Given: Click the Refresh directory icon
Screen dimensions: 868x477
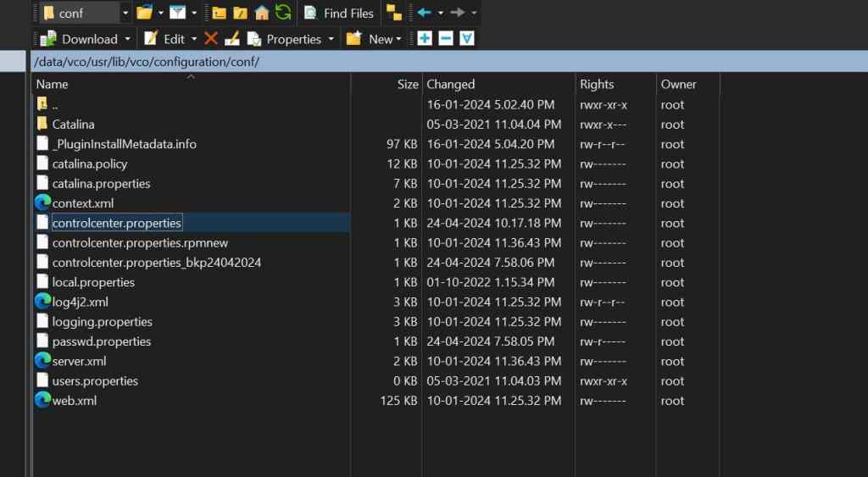Looking at the screenshot, I should click(x=283, y=13).
